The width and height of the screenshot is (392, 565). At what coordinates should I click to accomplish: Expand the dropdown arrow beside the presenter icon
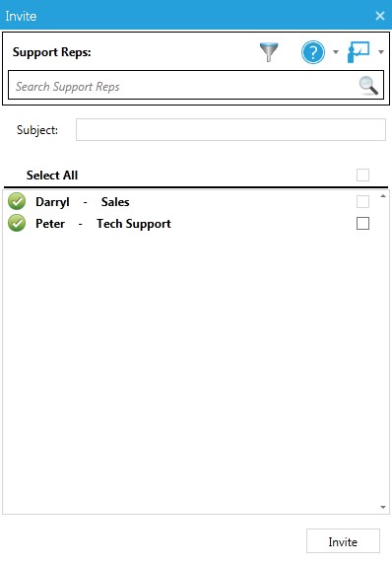tap(381, 52)
